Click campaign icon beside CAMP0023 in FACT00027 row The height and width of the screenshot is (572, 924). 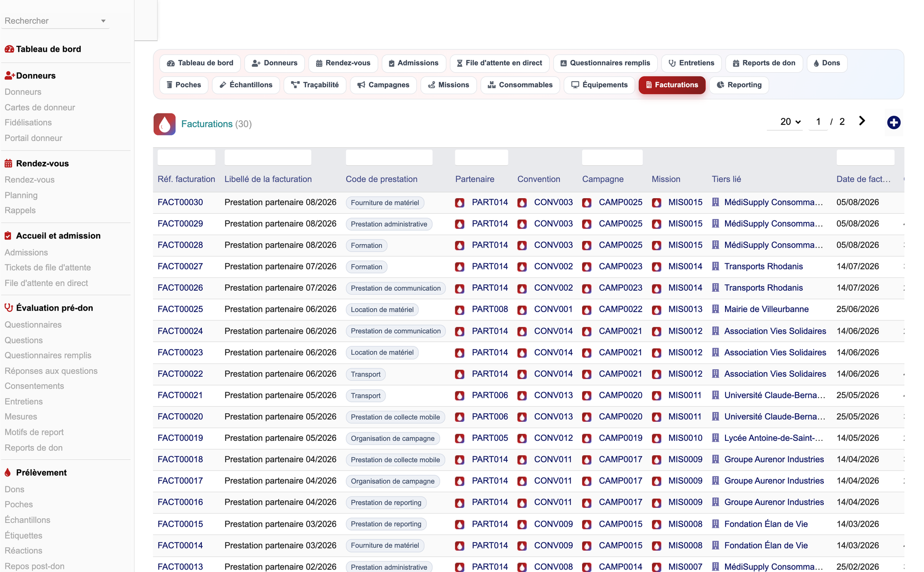pyautogui.click(x=587, y=267)
